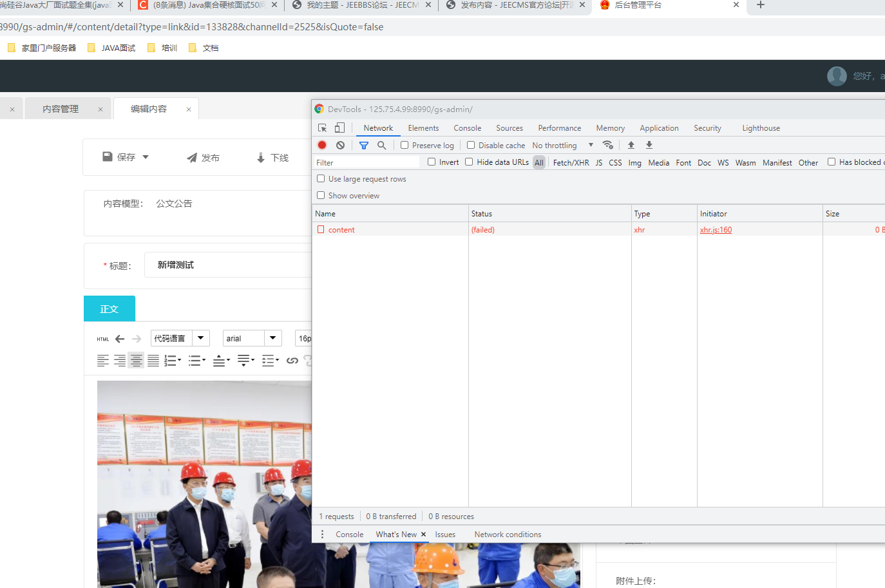Insert hyperlink with editor link icon
Image resolution: width=885 pixels, height=588 pixels.
pos(292,361)
